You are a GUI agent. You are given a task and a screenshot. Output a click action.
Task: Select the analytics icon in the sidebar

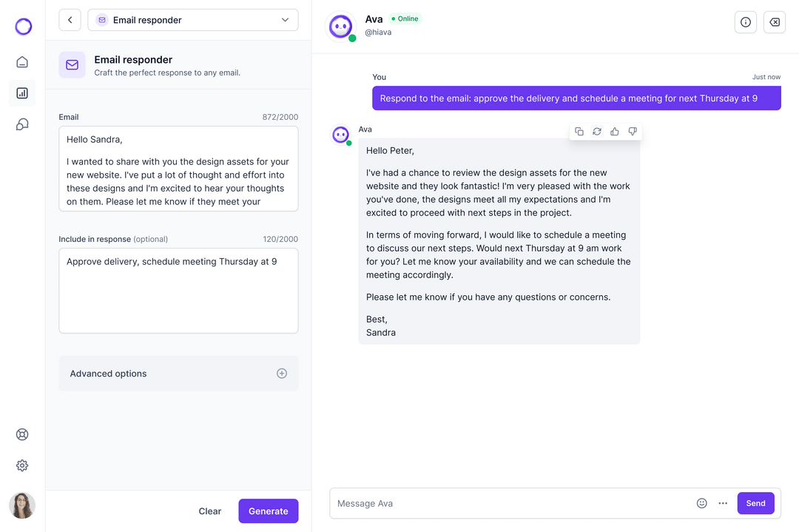(x=21, y=92)
